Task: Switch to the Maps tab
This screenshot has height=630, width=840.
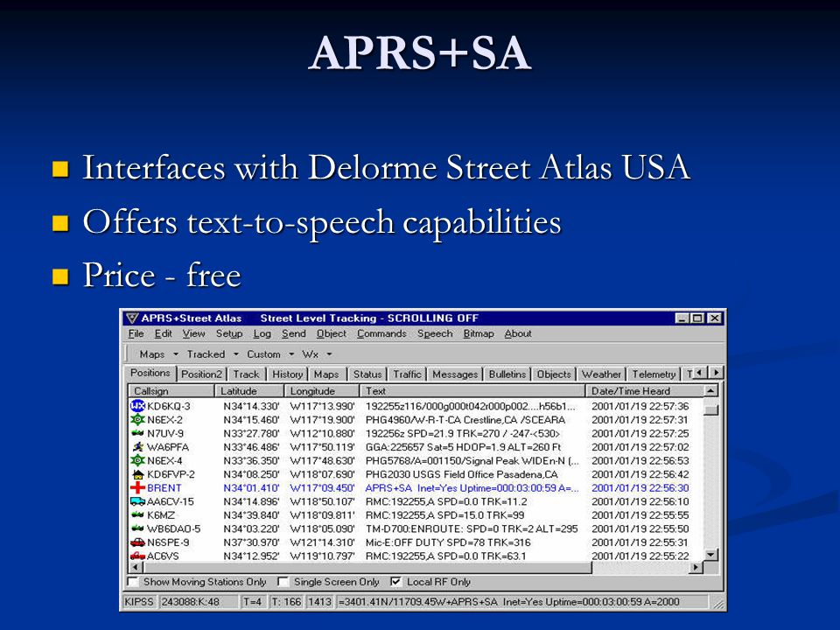Action: (x=326, y=374)
